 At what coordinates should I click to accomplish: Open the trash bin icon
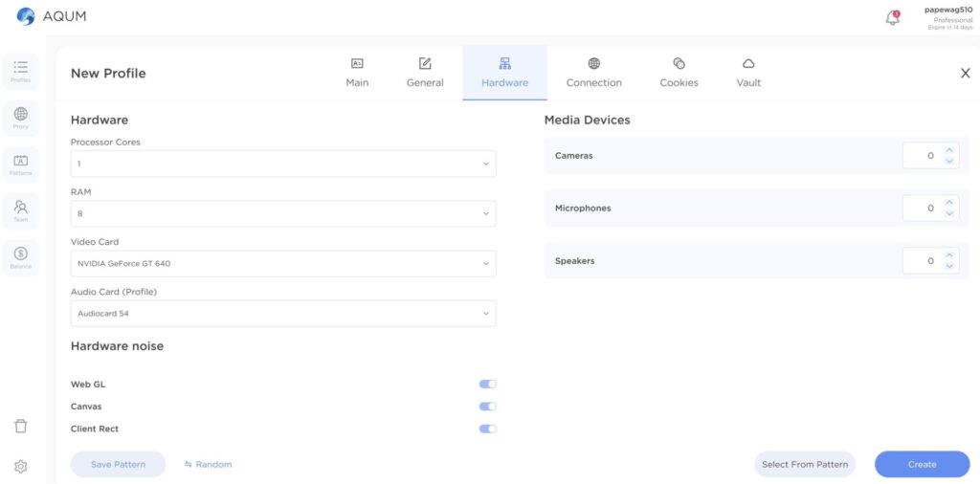(x=21, y=426)
